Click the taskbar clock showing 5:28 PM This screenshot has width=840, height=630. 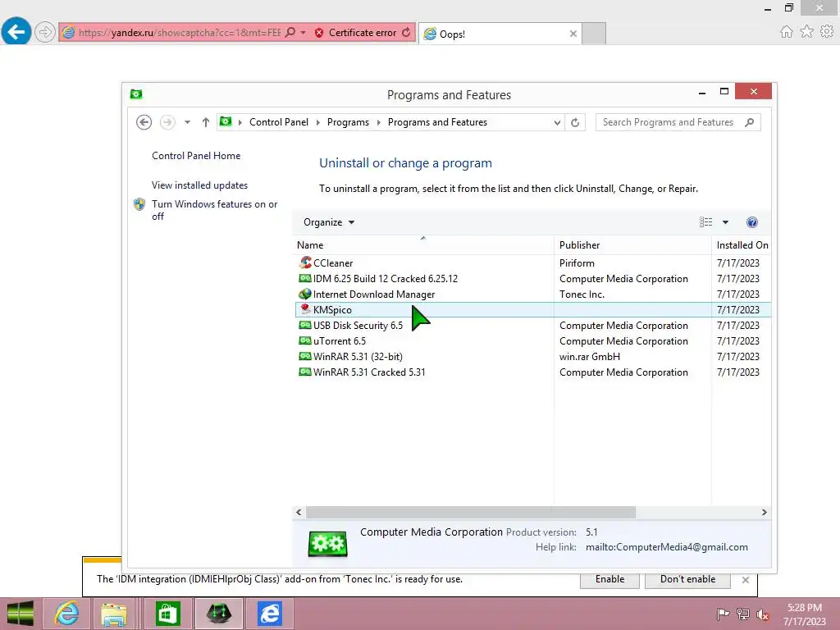[804, 614]
